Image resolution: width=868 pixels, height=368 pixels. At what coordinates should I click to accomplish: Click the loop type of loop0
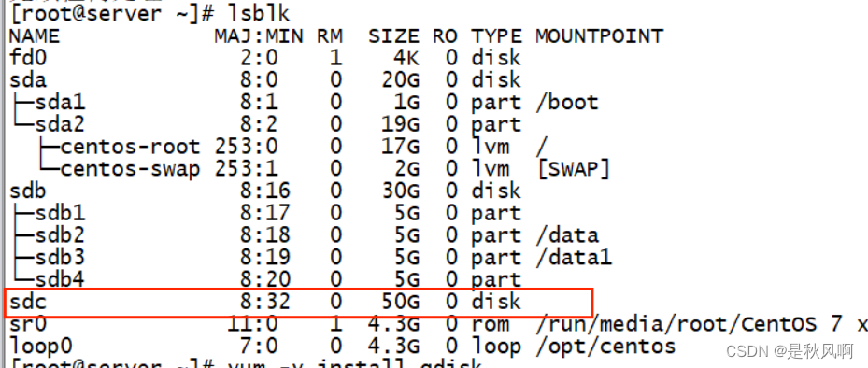496,346
